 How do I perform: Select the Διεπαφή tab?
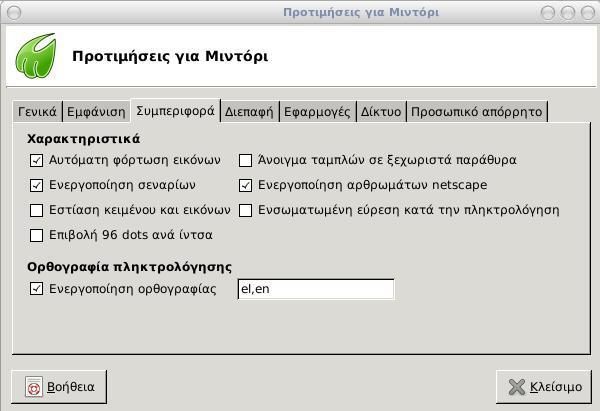click(249, 112)
